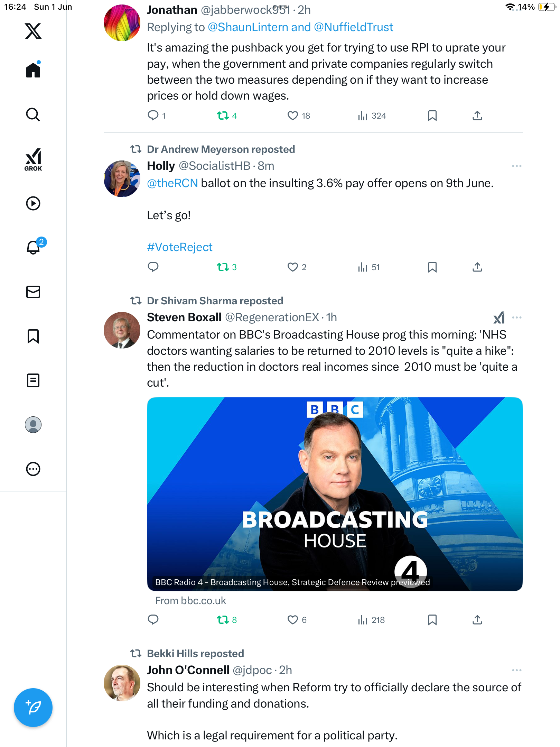
Task: Open the More circle menu in sidebar
Action: click(x=33, y=469)
